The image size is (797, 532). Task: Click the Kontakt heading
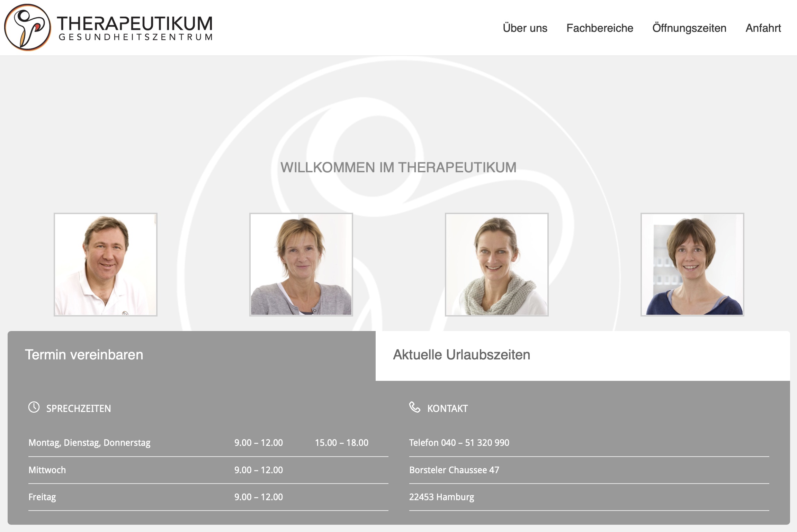[447, 409]
